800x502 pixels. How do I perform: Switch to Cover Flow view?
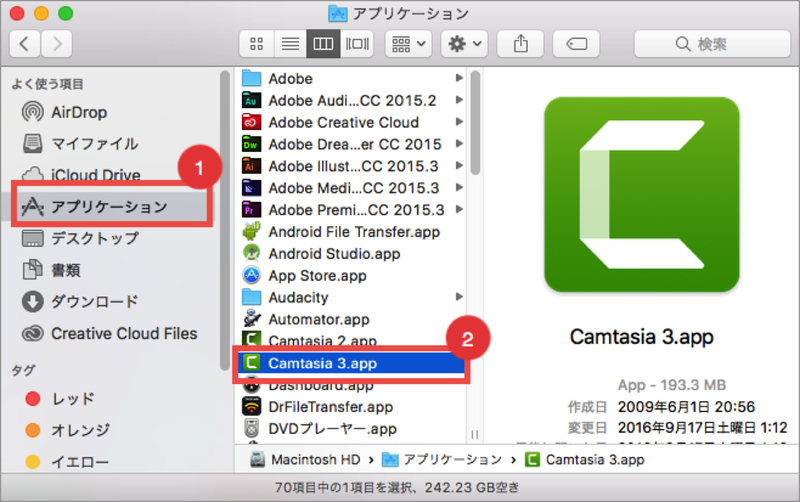(x=357, y=44)
